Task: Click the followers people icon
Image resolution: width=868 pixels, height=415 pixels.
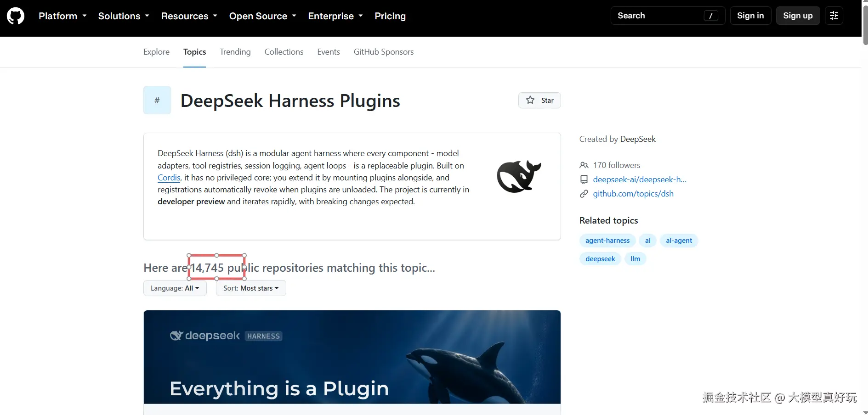Action: click(x=584, y=165)
